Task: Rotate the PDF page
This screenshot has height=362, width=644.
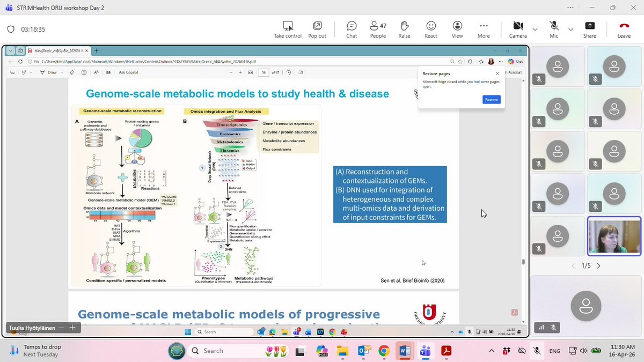Action: (289, 72)
